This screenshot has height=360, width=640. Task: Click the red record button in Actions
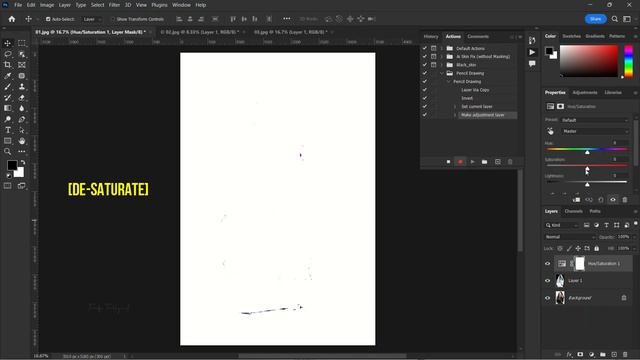(460, 162)
